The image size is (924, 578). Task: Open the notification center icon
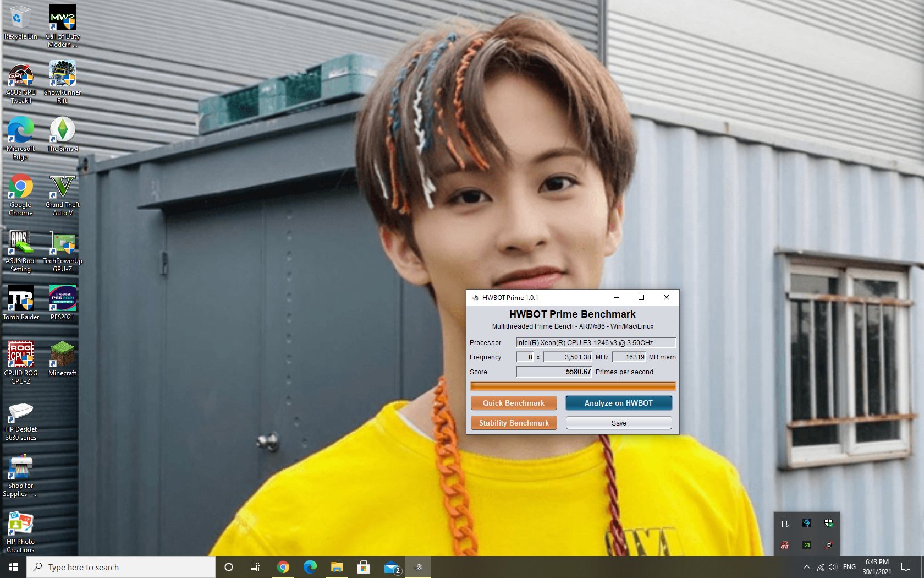(906, 567)
